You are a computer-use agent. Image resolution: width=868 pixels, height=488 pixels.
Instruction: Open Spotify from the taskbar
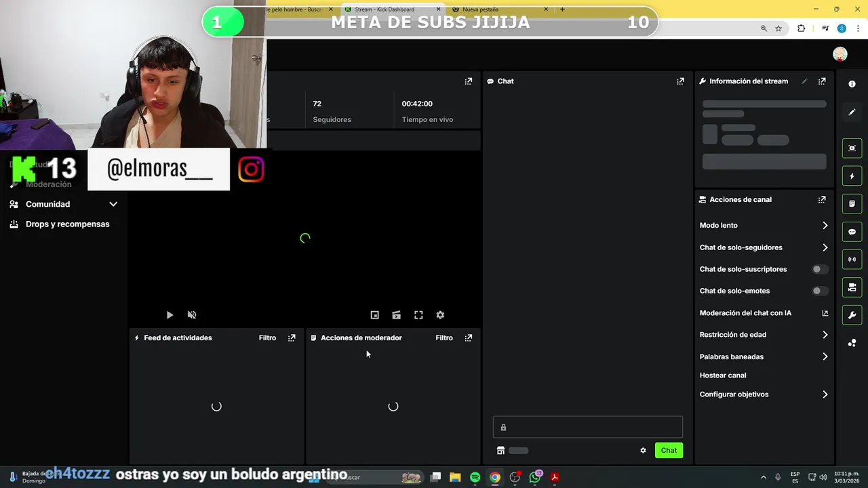tap(475, 477)
